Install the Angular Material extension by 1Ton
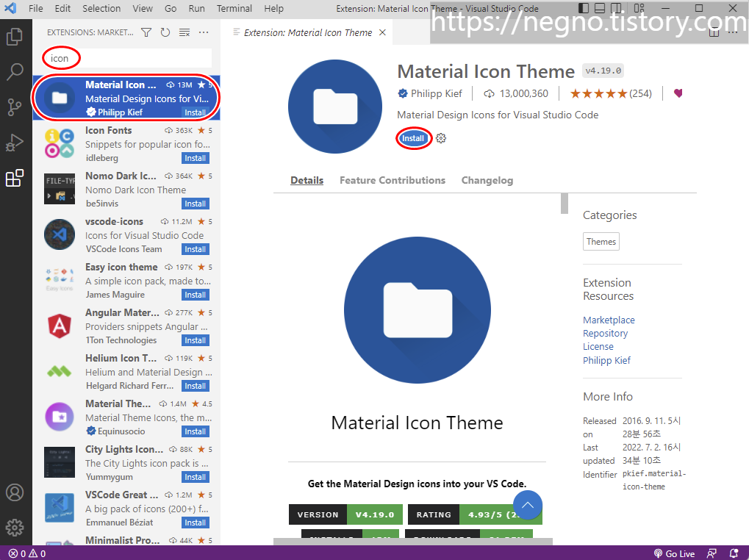This screenshot has height=560, width=749. pos(196,340)
